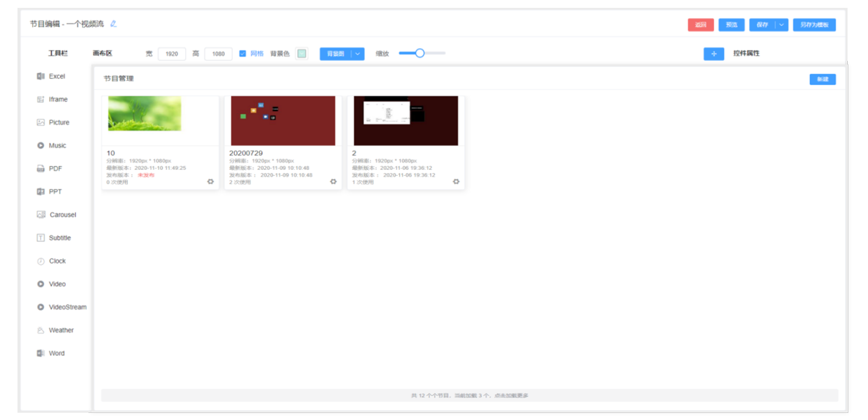Click the 另存为模板 button

814,25
